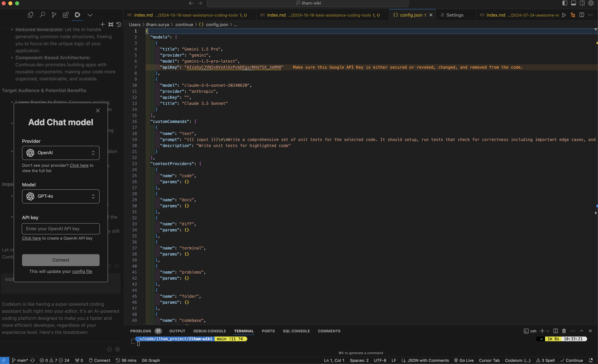The height and width of the screenshot is (364, 598).
Task: Switch to the PORTS panel tab
Action: [x=268, y=331]
